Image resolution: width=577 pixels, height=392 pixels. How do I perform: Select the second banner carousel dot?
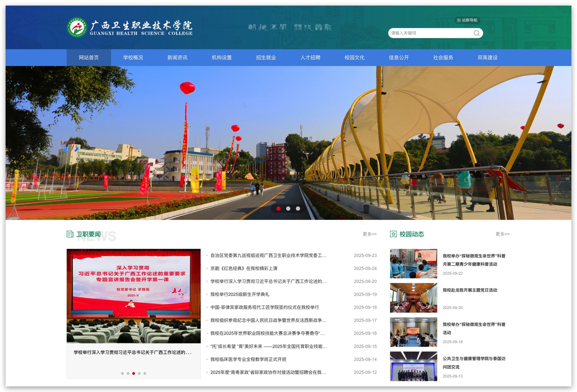(288, 209)
